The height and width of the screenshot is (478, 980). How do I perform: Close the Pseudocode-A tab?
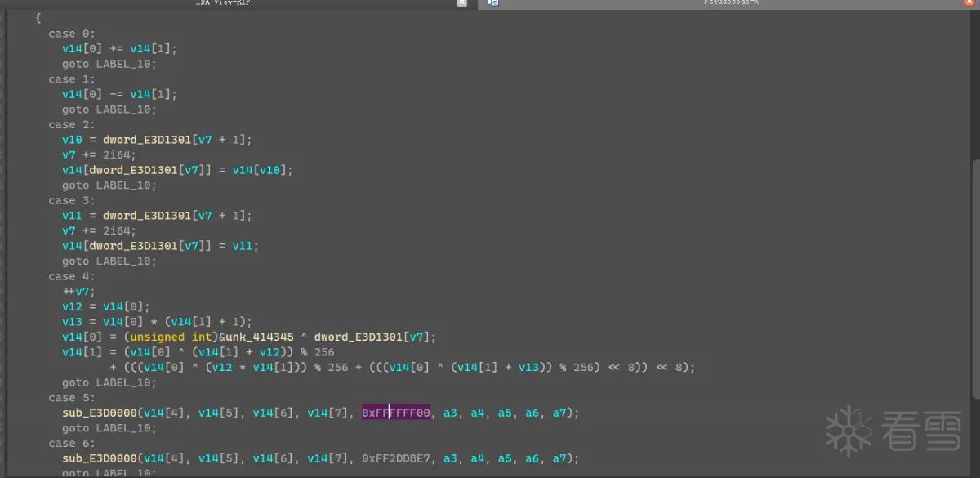click(969, 3)
